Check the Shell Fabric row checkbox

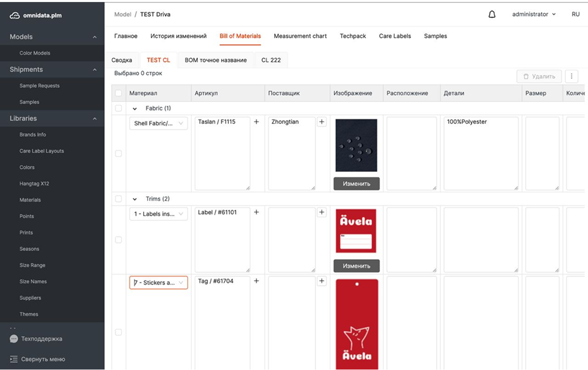coord(118,153)
